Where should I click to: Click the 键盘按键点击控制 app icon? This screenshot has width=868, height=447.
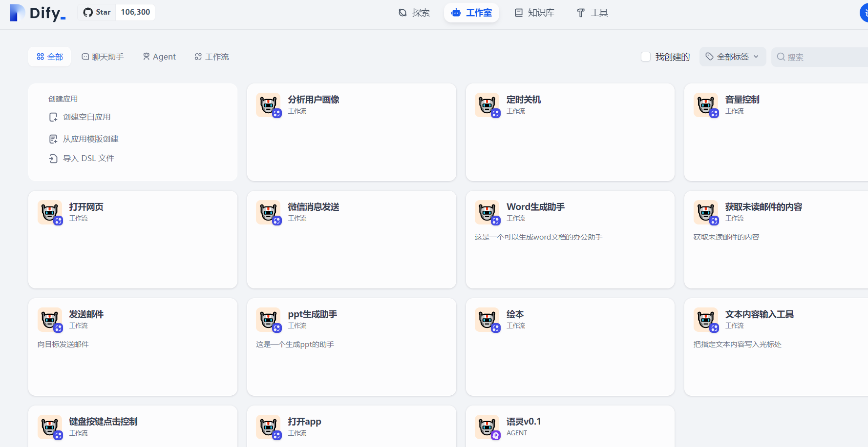49,427
